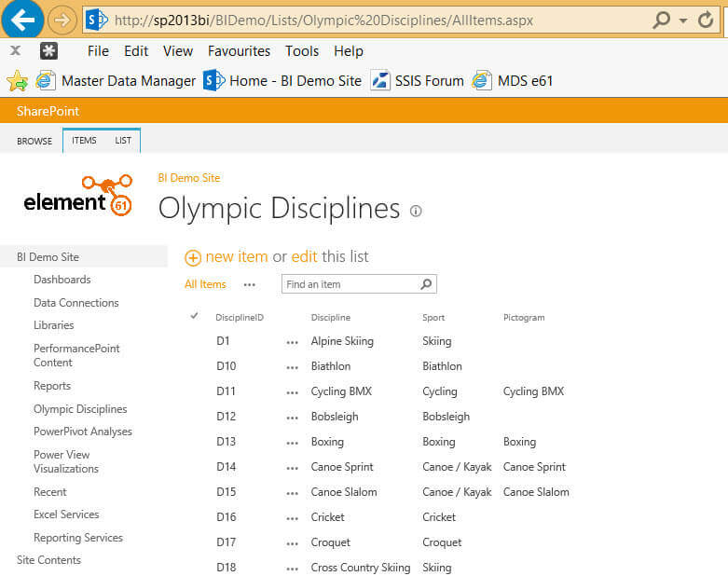The image size is (728, 576).
Task: Click into the Find an item search field
Action: (x=350, y=284)
